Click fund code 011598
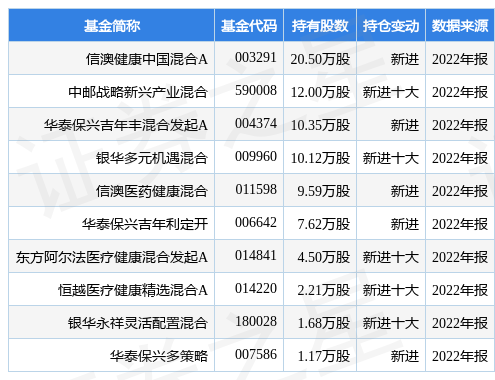 256,189
